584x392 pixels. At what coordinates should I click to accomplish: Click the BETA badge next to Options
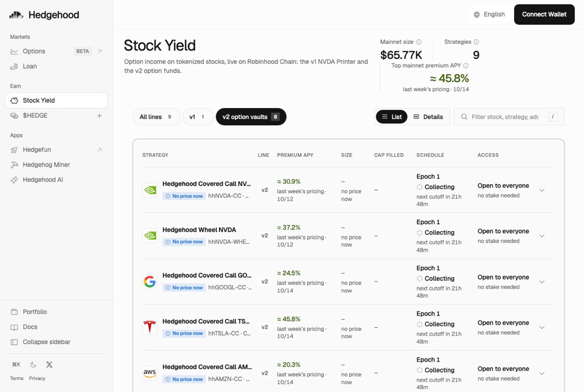click(82, 51)
